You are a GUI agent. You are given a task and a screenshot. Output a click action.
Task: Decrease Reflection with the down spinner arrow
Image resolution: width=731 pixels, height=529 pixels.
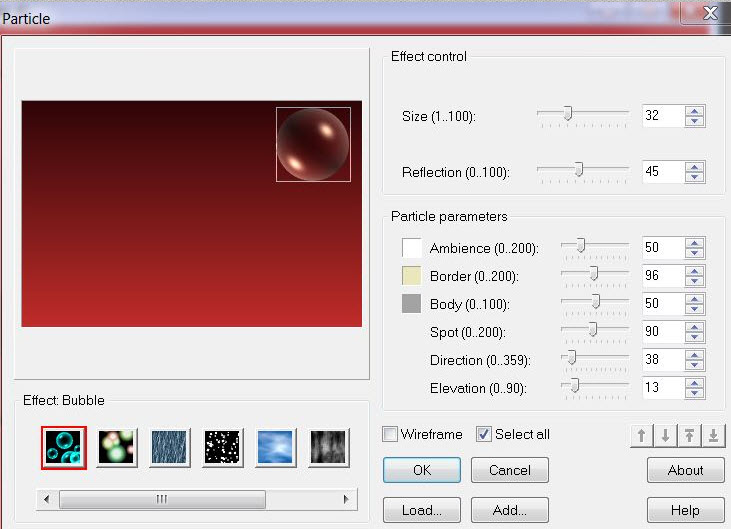pos(695,177)
